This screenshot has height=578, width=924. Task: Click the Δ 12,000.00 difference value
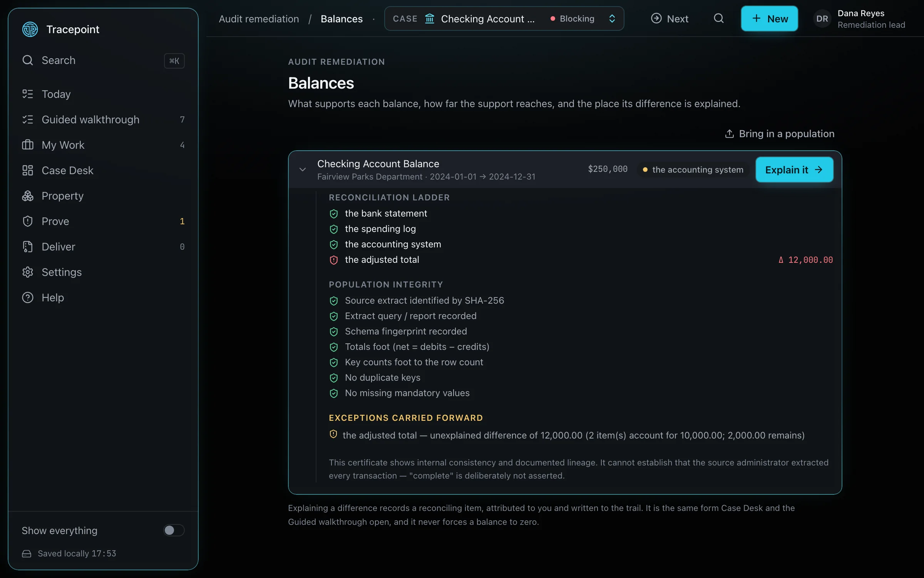click(805, 260)
